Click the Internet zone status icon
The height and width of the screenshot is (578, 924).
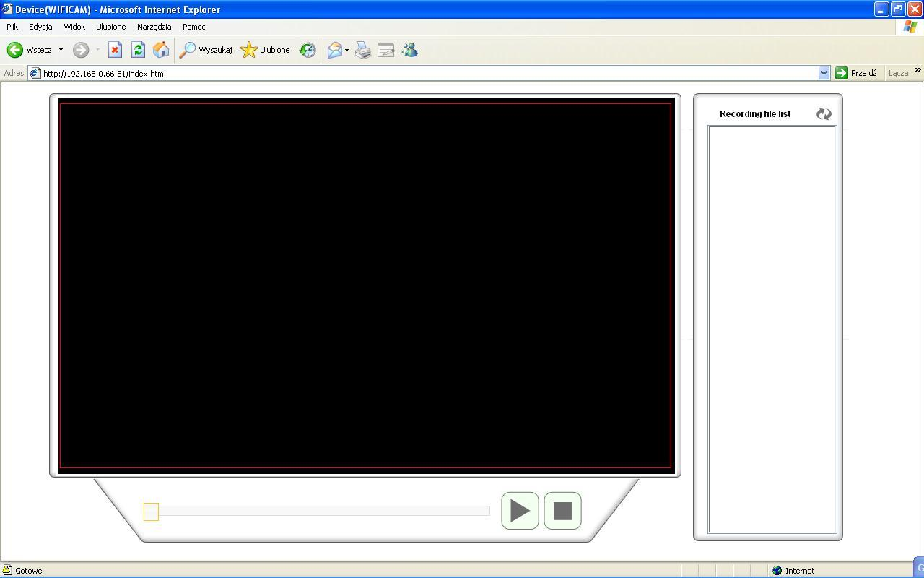point(777,570)
